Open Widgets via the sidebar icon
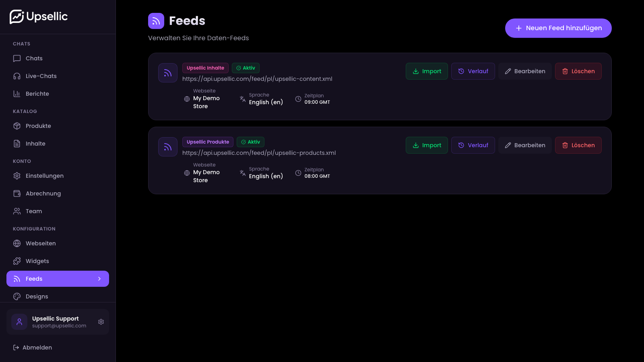The height and width of the screenshot is (362, 644). 17,261
